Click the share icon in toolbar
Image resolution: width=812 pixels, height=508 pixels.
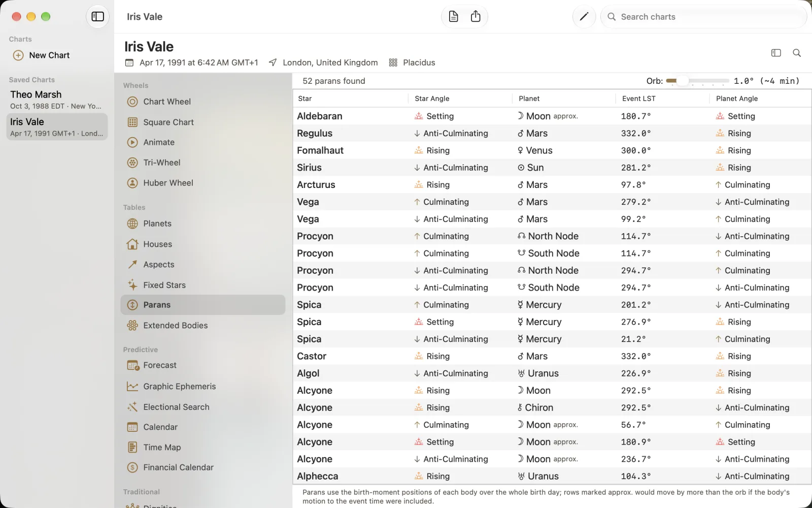click(476, 17)
